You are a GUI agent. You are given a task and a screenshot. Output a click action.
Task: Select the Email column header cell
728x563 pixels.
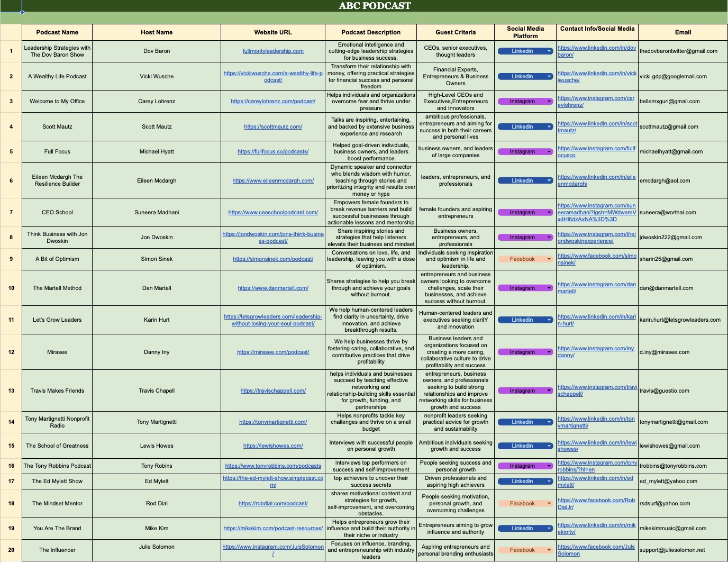[x=683, y=32]
